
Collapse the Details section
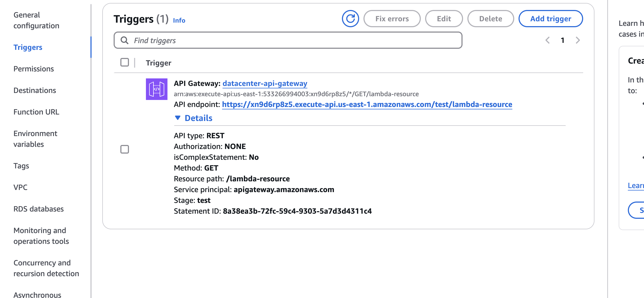click(x=193, y=118)
